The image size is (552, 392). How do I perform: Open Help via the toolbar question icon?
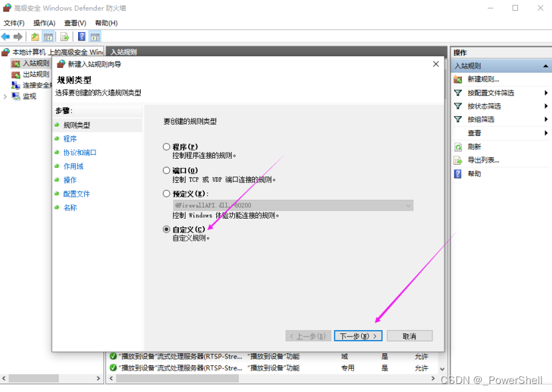[x=81, y=37]
